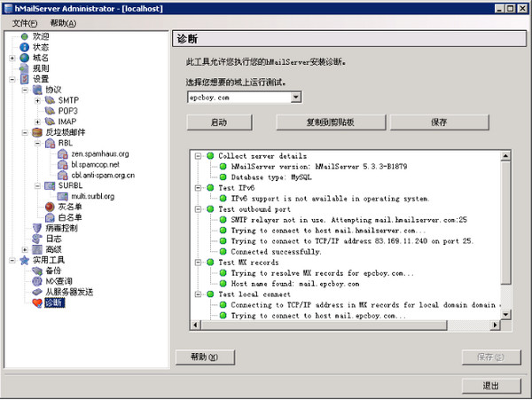Click the 退出 exit button
Screen dimensions: 532x400
490,385
